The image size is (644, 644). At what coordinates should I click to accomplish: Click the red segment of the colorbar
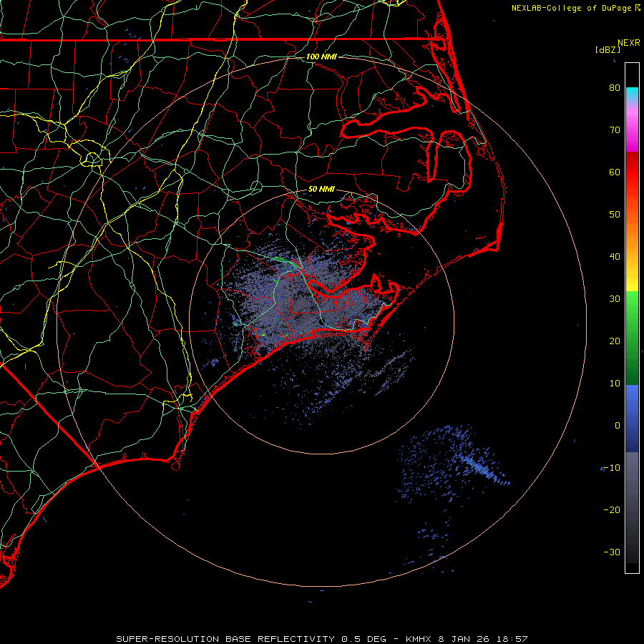pyautogui.click(x=632, y=172)
